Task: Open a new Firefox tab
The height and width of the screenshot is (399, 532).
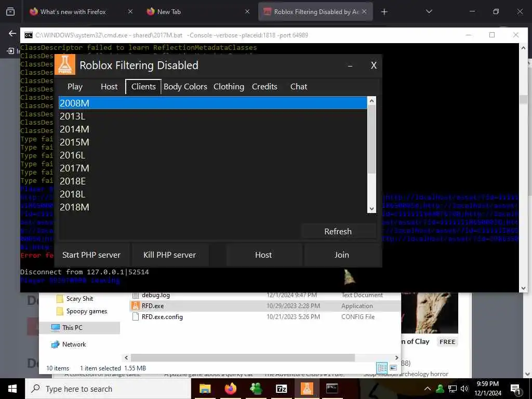Action: click(x=384, y=12)
